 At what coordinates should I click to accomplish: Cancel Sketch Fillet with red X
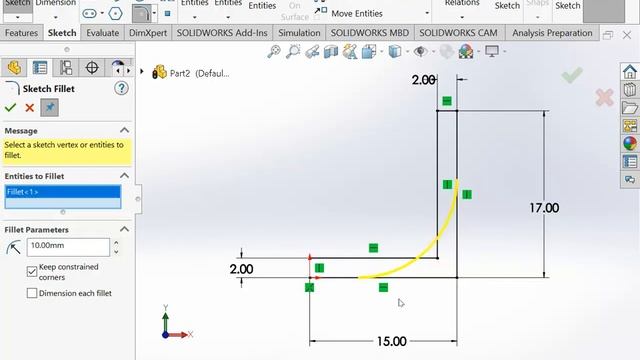point(29,108)
